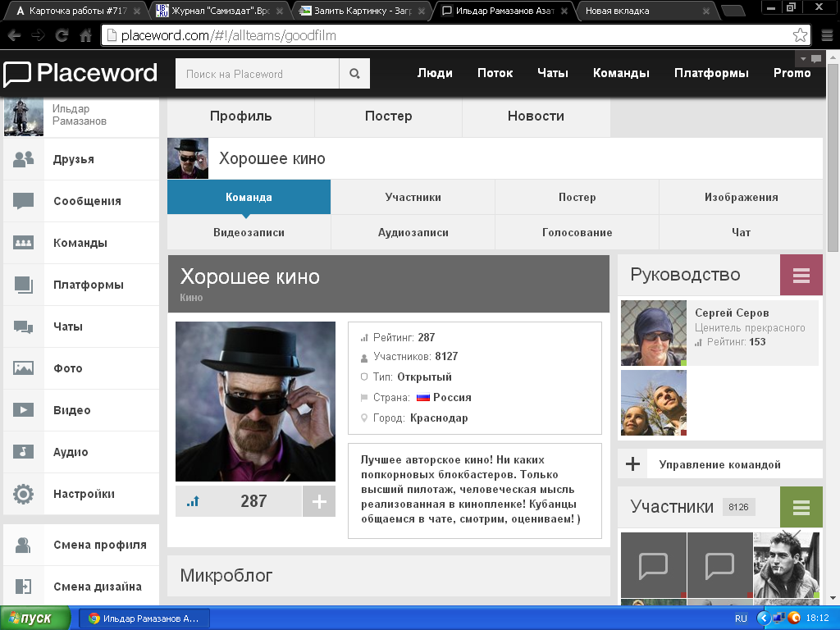Open the Windows пуск Start button
Image resolution: width=840 pixels, height=630 pixels.
coord(35,619)
